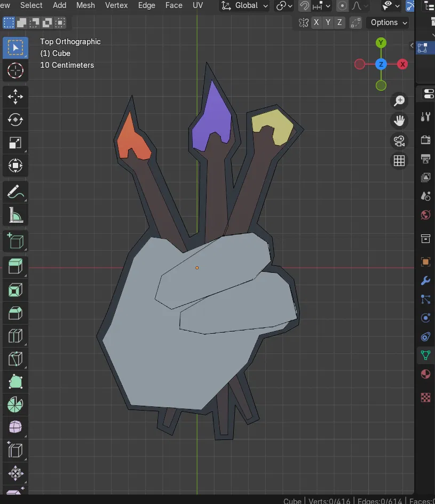Open the Material properties tab

pos(425,374)
